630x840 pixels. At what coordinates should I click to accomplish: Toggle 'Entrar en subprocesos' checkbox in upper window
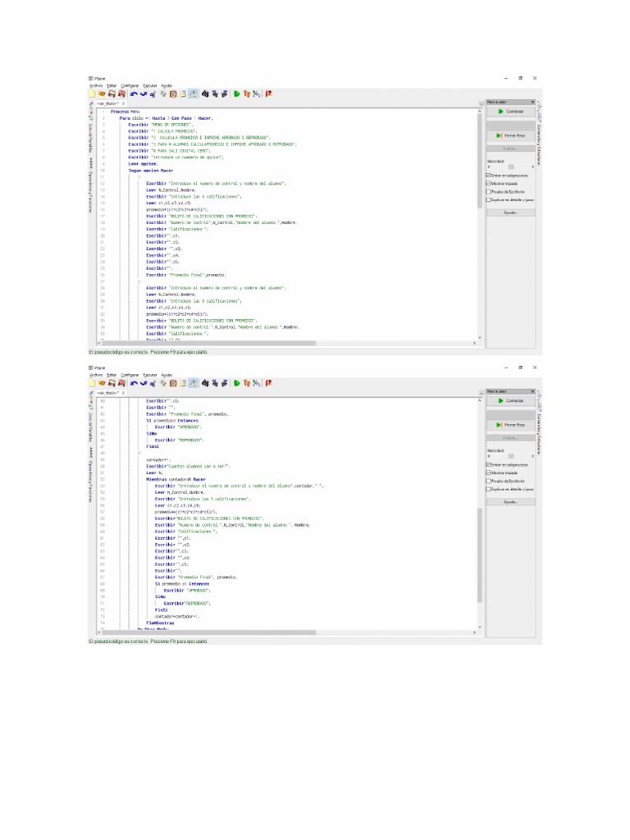tap(488, 176)
